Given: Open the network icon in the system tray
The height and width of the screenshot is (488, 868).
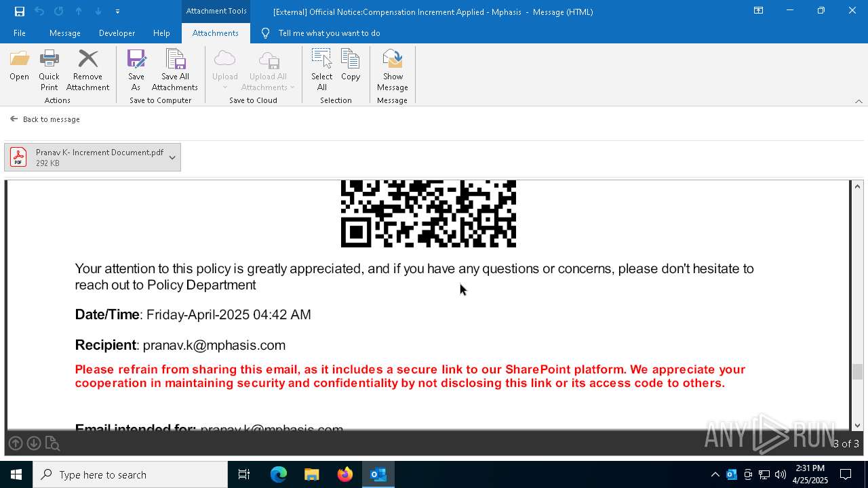Looking at the screenshot, I should point(764,474).
